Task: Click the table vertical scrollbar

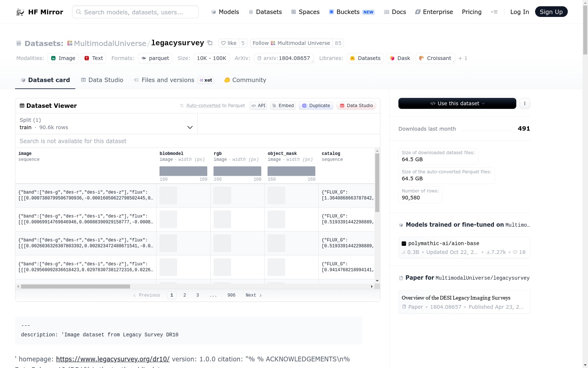Action: (x=377, y=183)
